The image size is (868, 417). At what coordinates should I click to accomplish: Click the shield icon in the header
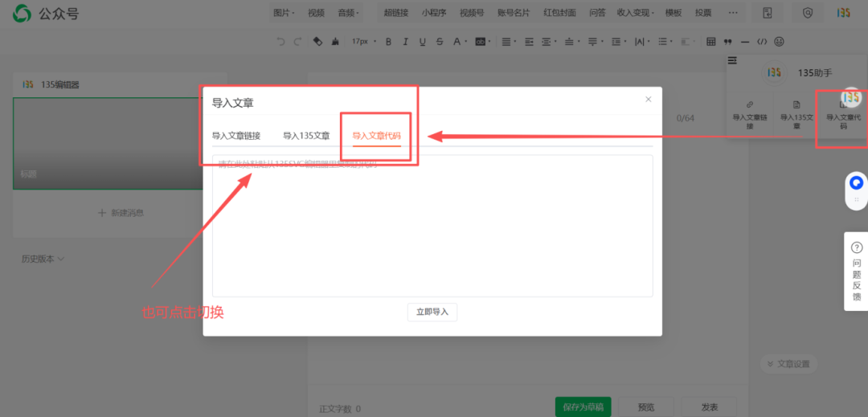pos(808,13)
